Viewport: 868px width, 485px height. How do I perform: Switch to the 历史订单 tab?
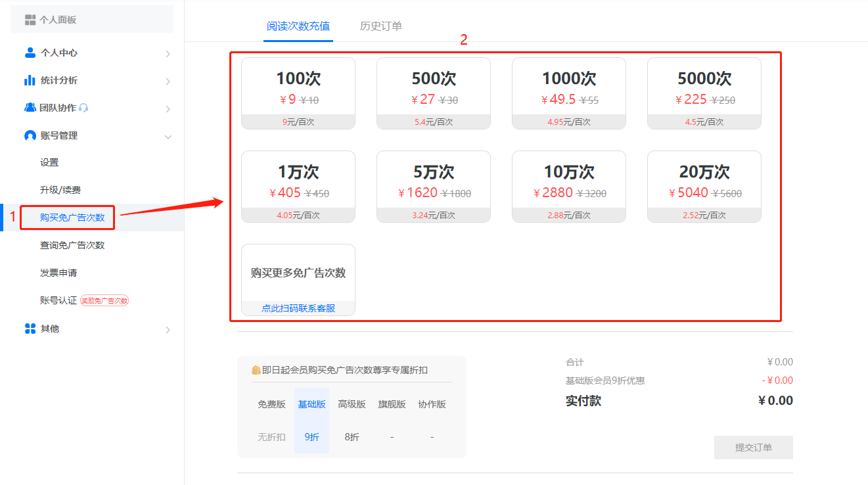pos(380,26)
